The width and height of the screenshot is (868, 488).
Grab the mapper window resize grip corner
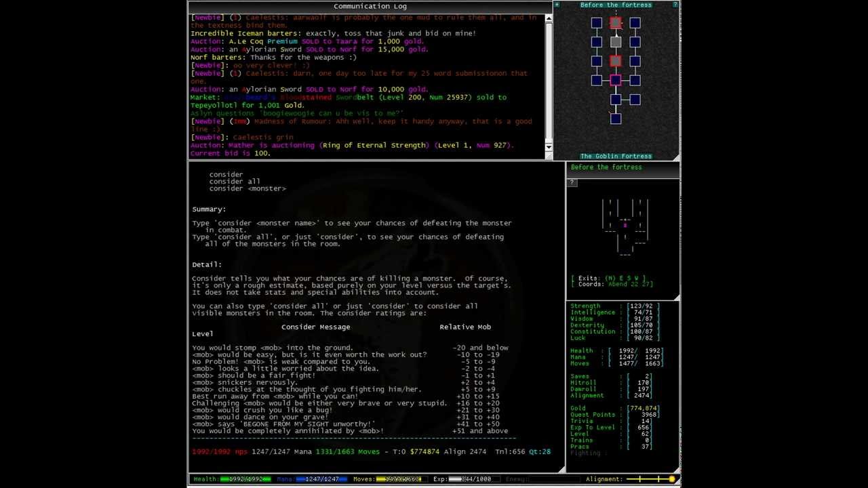point(676,157)
